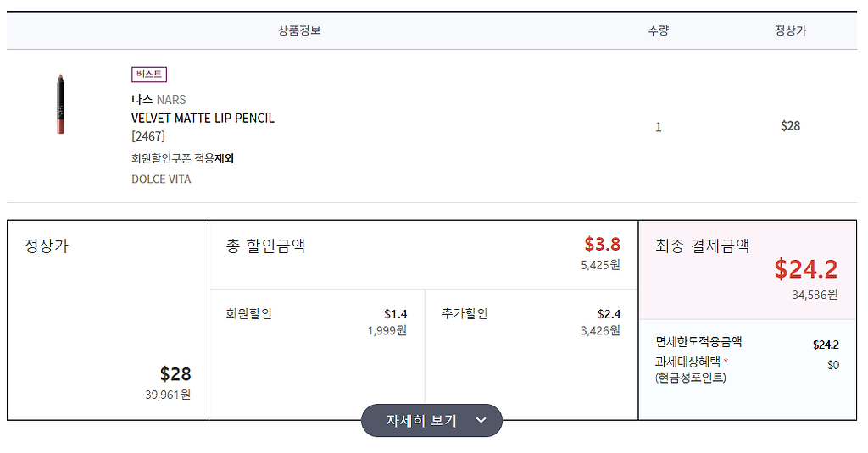Click the red $3.8 total discount amount
The width and height of the screenshot is (868, 453).
point(602,245)
